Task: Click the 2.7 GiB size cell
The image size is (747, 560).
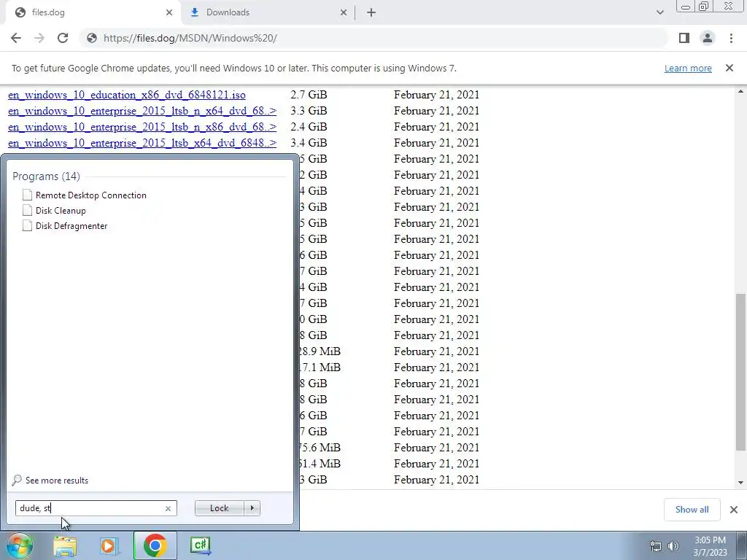Action: [309, 95]
